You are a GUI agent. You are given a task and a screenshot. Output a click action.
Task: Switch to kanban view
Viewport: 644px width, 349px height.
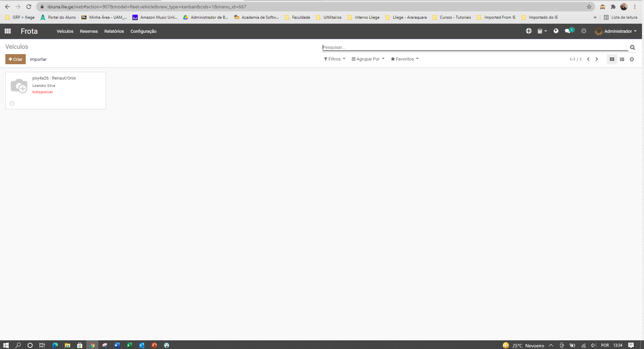[612, 59]
